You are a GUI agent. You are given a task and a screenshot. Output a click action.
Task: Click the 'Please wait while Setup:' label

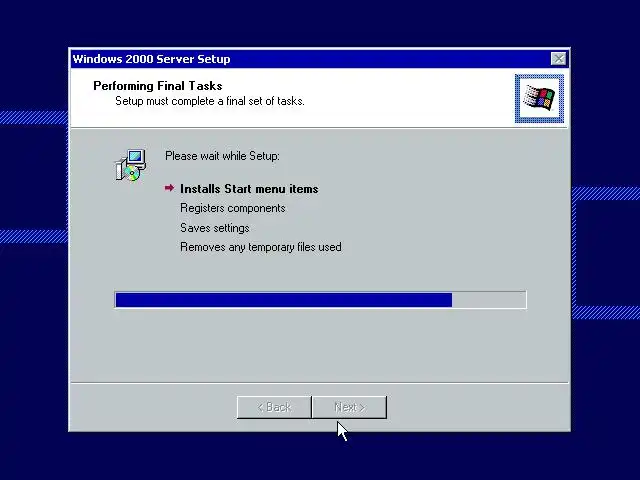pos(222,156)
